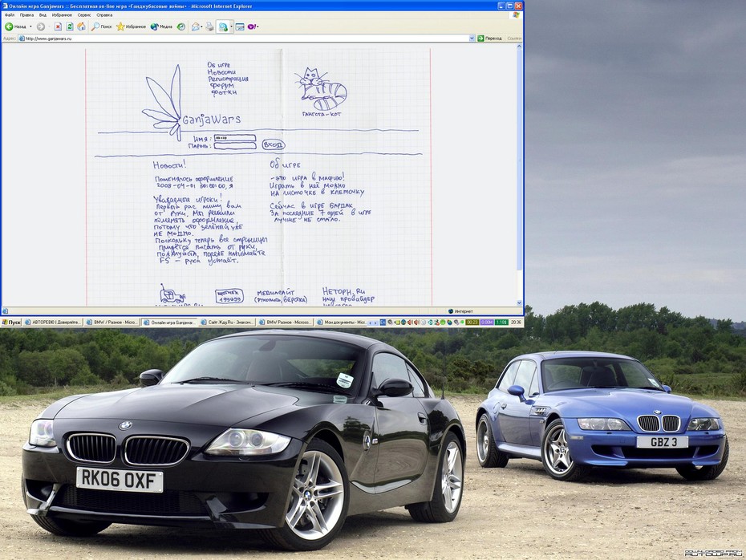
Task: Click the 20:36 taskbar clock
Action: (516, 322)
